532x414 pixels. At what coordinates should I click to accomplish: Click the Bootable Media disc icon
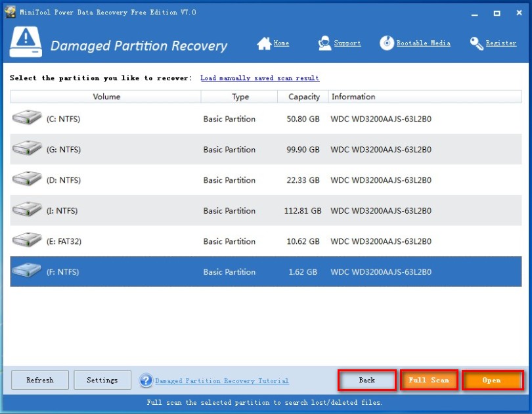pos(387,43)
